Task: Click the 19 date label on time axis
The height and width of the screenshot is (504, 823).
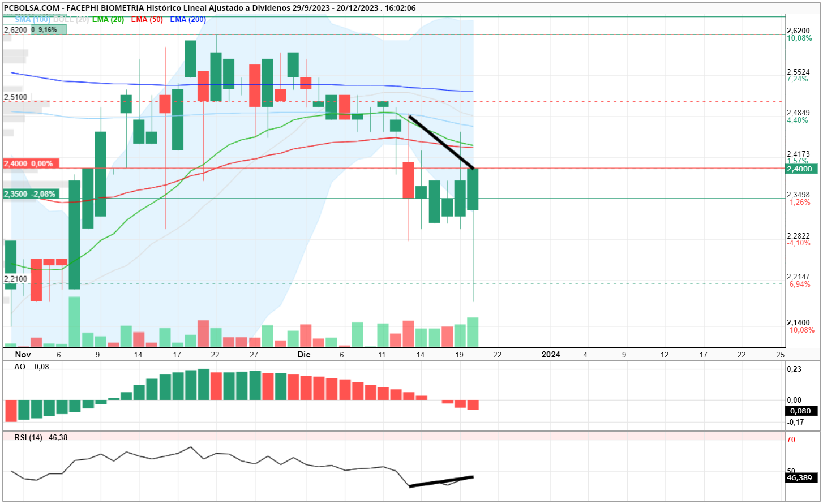Action: (x=459, y=355)
